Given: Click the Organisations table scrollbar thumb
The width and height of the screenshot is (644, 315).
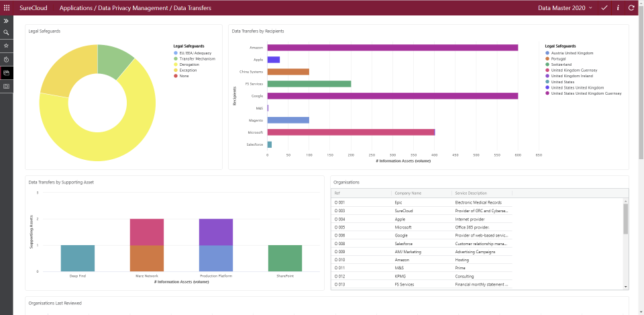Looking at the screenshot, I should pyautogui.click(x=625, y=219).
